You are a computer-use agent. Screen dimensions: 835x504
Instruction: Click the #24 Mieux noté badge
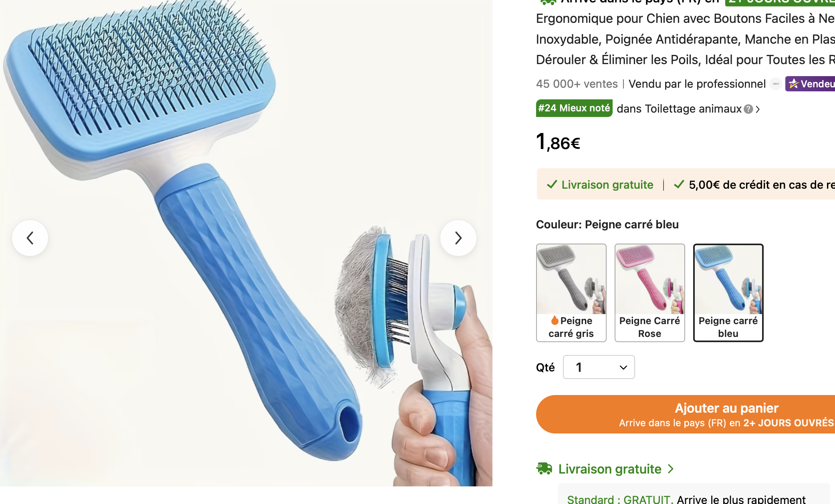(x=574, y=108)
